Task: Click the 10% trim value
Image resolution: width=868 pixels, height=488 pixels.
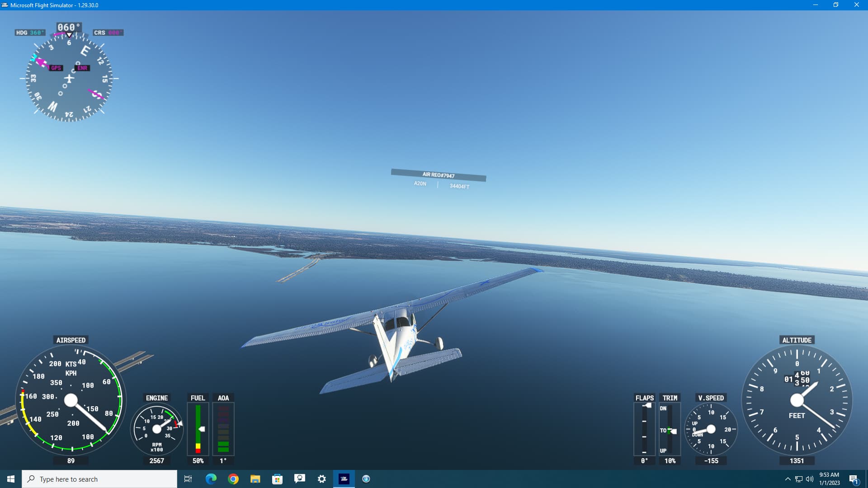Action: tap(670, 461)
